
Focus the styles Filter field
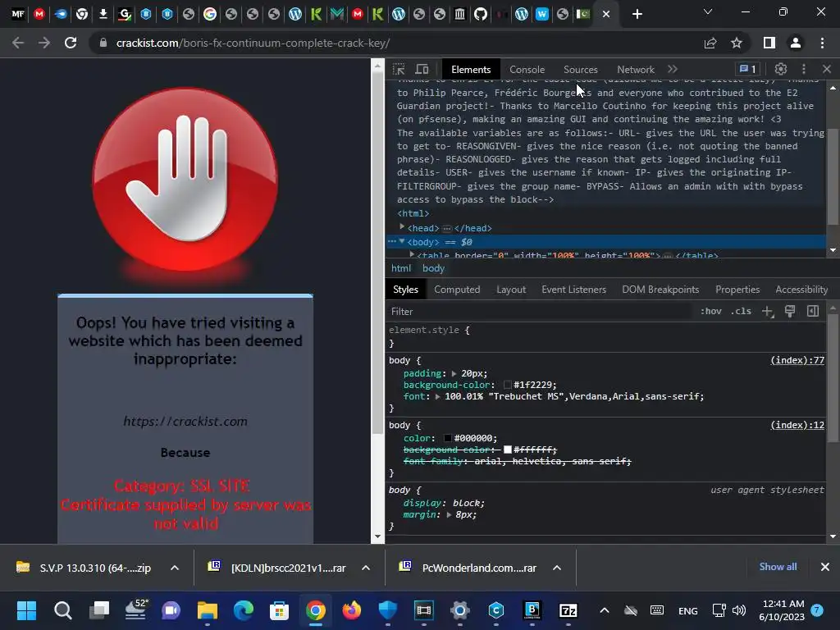click(x=538, y=311)
